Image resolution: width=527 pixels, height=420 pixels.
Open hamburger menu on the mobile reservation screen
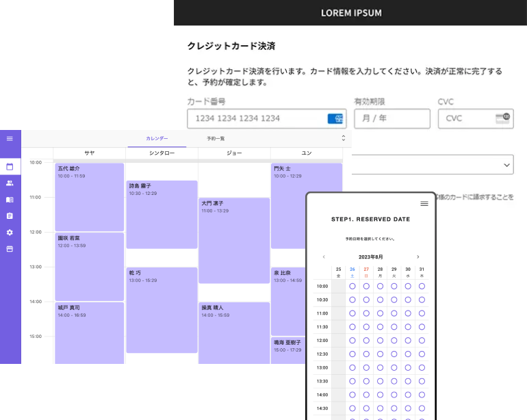pyautogui.click(x=424, y=204)
